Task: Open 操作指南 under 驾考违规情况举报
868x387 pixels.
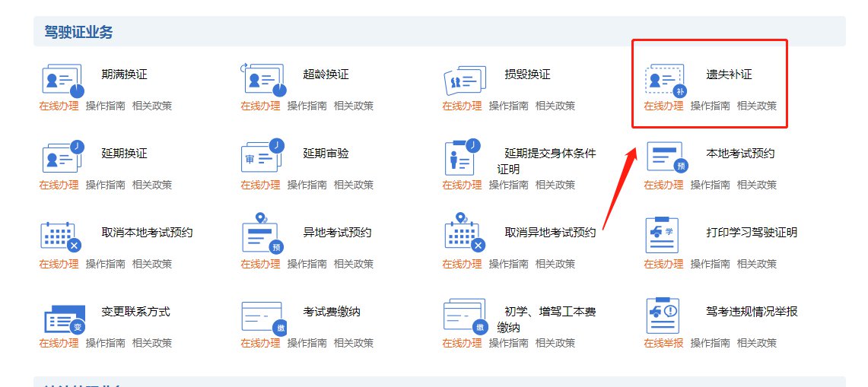Action: [x=711, y=343]
